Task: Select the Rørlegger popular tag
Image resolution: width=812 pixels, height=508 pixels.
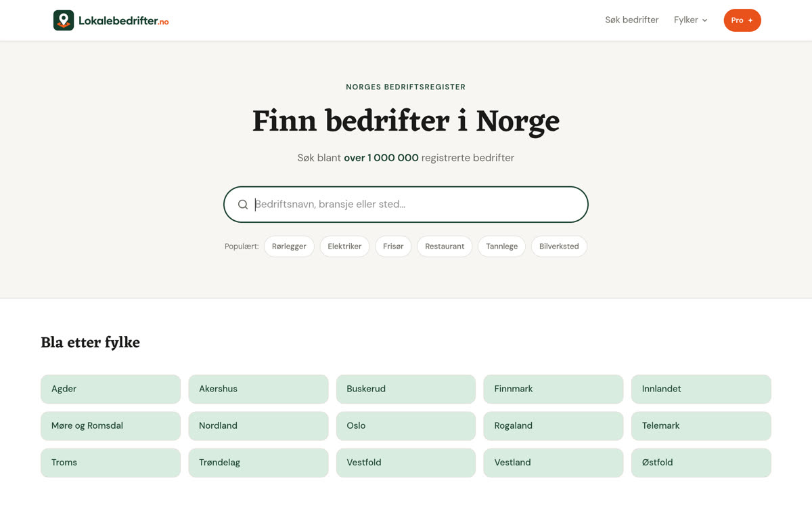Action: 289,247
